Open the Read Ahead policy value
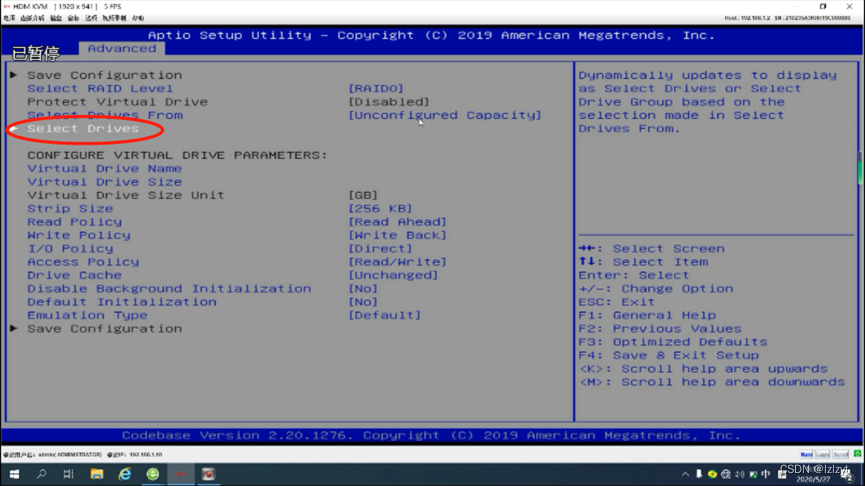The height and width of the screenshot is (486, 865). [x=397, y=222]
